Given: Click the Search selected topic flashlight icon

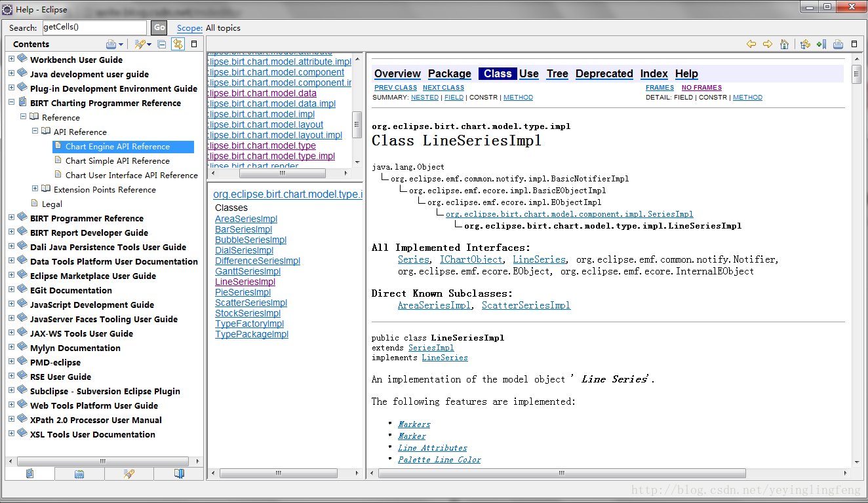Looking at the screenshot, I should point(140,44).
